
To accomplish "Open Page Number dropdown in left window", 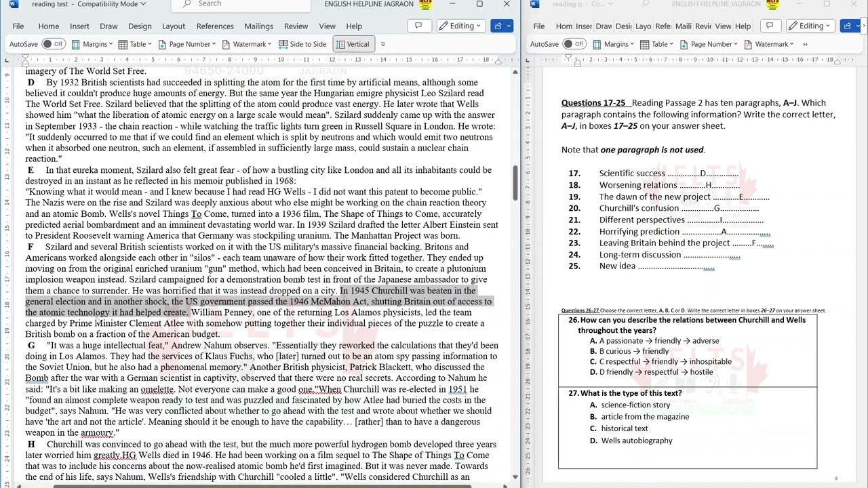I will click(187, 44).
